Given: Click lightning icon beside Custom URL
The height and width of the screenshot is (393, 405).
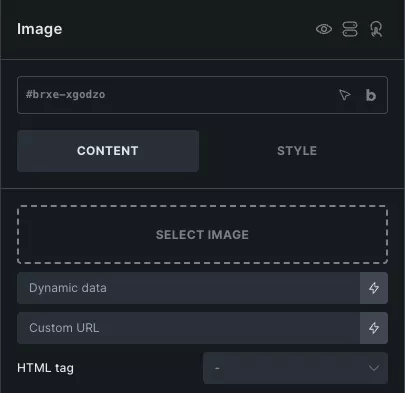Looking at the screenshot, I should [374, 328].
